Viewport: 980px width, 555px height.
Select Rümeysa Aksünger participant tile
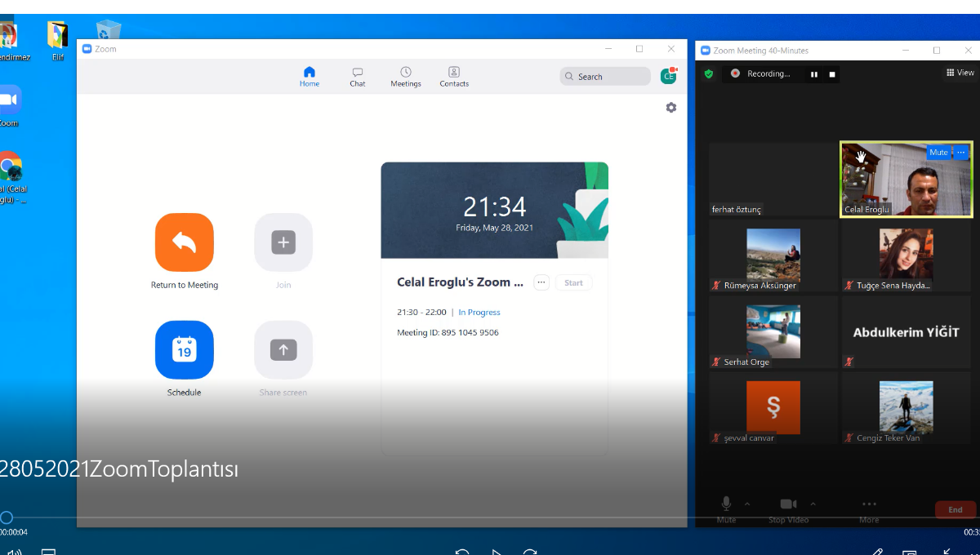click(773, 255)
